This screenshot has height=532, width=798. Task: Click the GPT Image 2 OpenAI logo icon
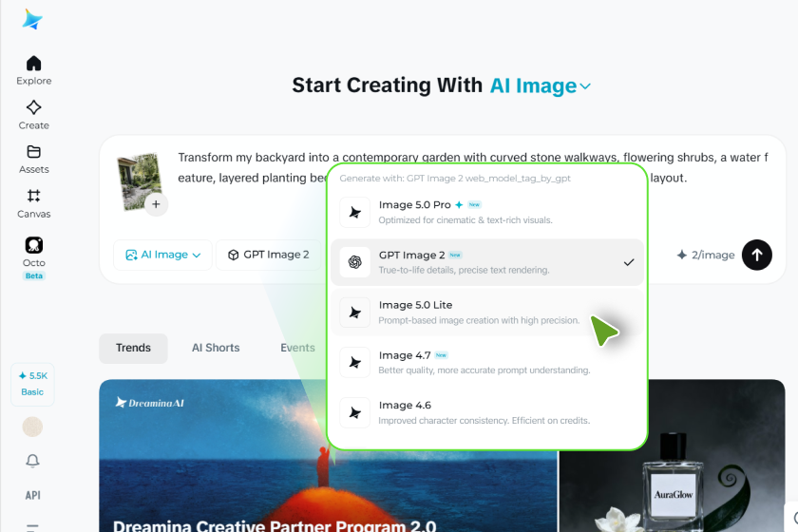coord(355,262)
